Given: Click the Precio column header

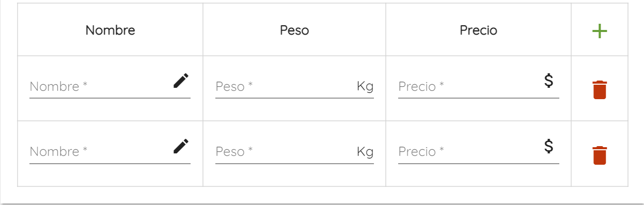Looking at the screenshot, I should (x=478, y=30).
